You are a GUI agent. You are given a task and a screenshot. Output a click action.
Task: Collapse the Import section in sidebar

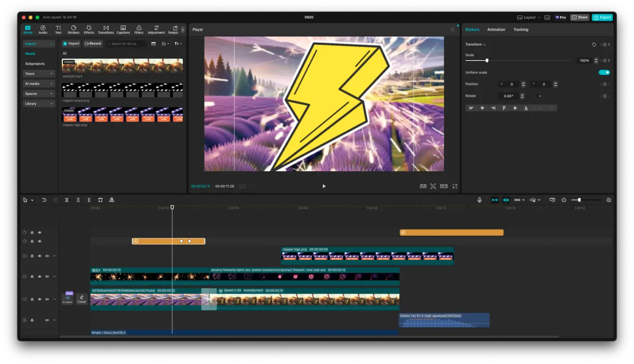tap(39, 44)
